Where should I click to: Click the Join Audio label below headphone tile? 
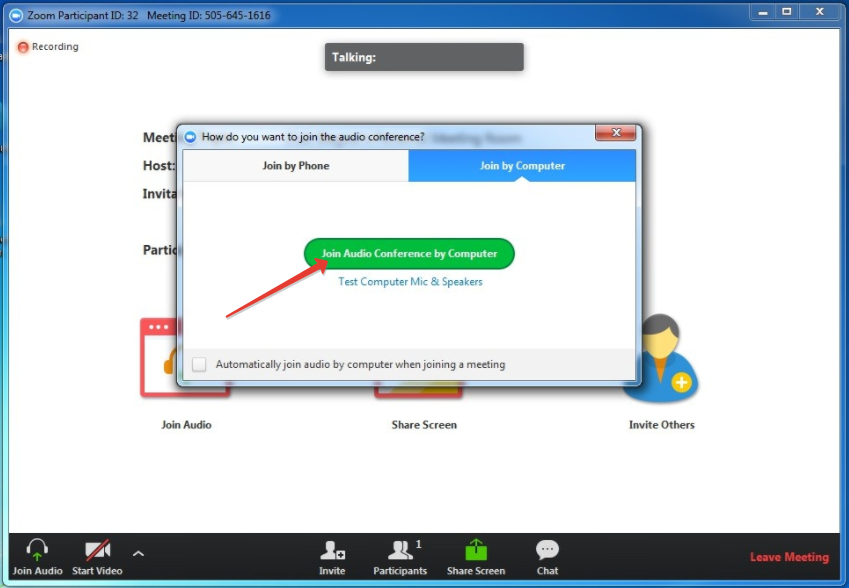[186, 425]
